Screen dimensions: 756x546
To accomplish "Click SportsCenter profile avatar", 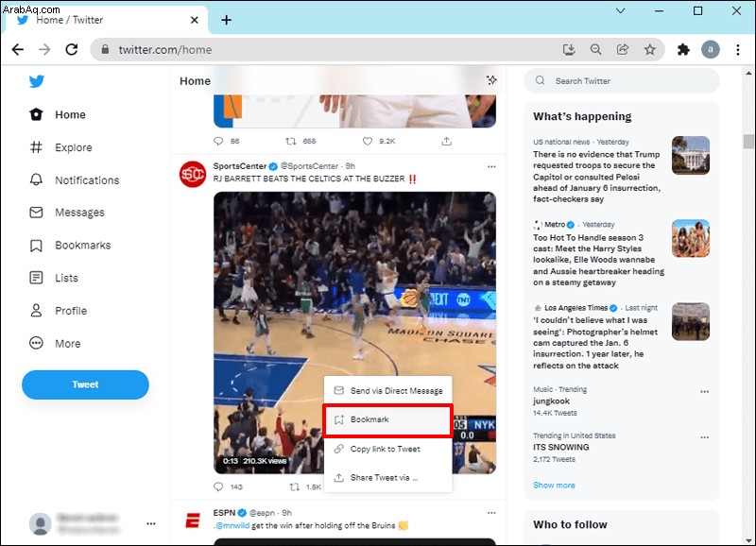I will 193,175.
